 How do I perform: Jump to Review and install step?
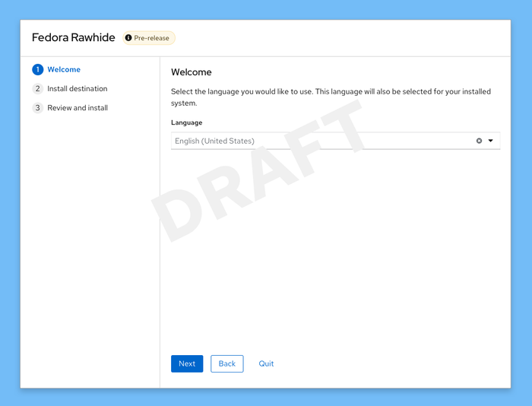point(78,108)
